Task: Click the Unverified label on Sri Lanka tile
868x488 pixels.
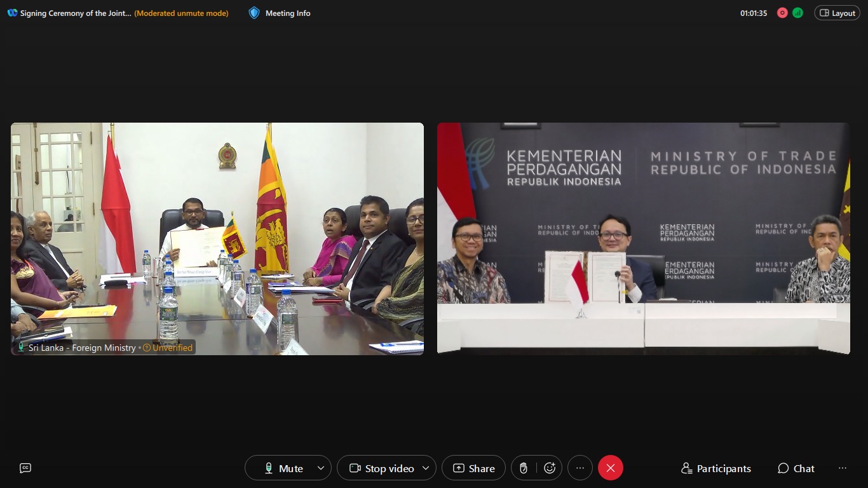Action: [x=168, y=348]
